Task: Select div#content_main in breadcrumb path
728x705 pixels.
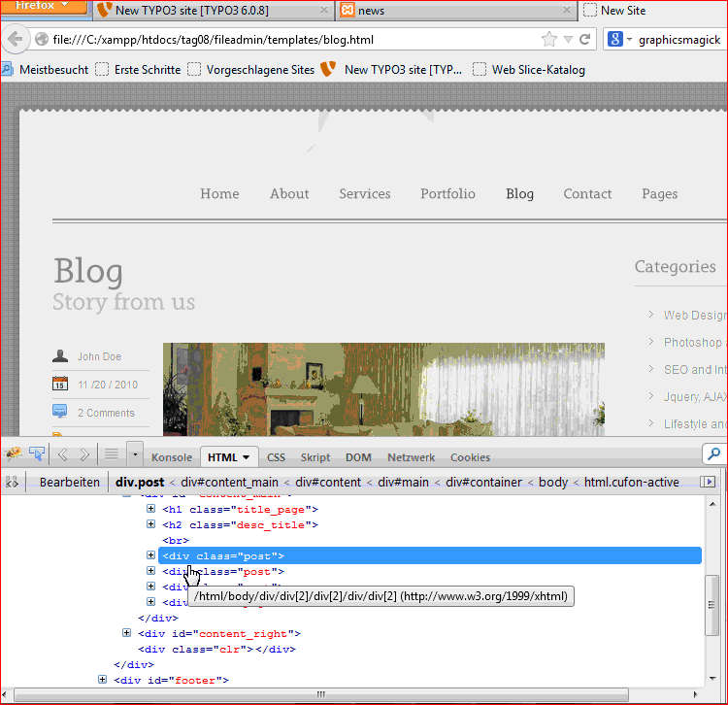Action: (x=229, y=482)
